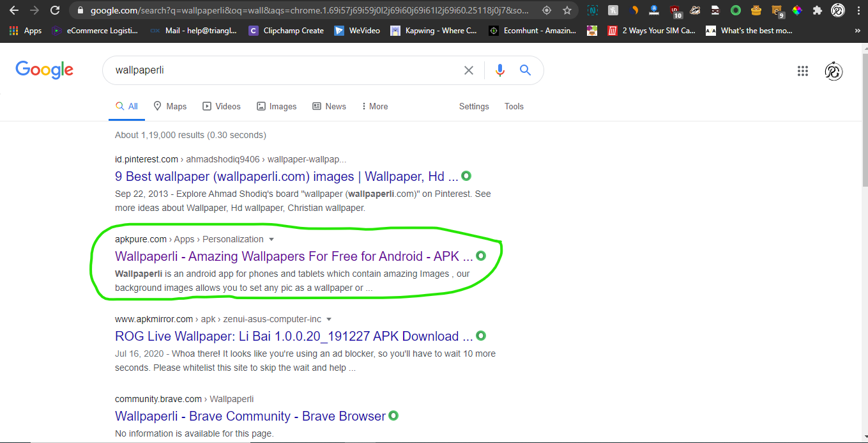Open Wallpaperli Amazing Wallpapers APK result
This screenshot has width=868, height=443.
coord(294,256)
